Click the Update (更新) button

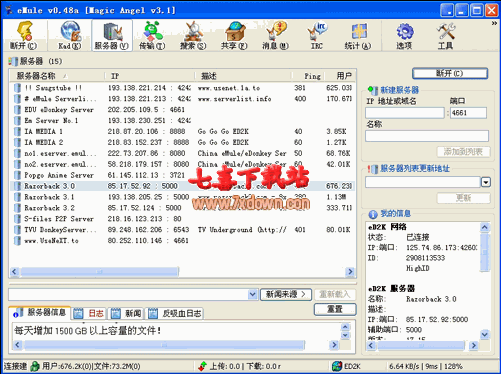[463, 198]
